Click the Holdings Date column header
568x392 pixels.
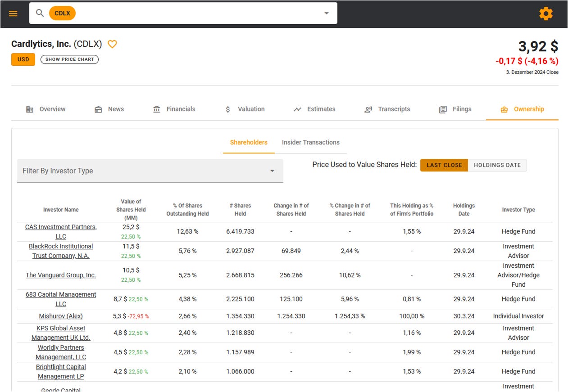click(464, 210)
